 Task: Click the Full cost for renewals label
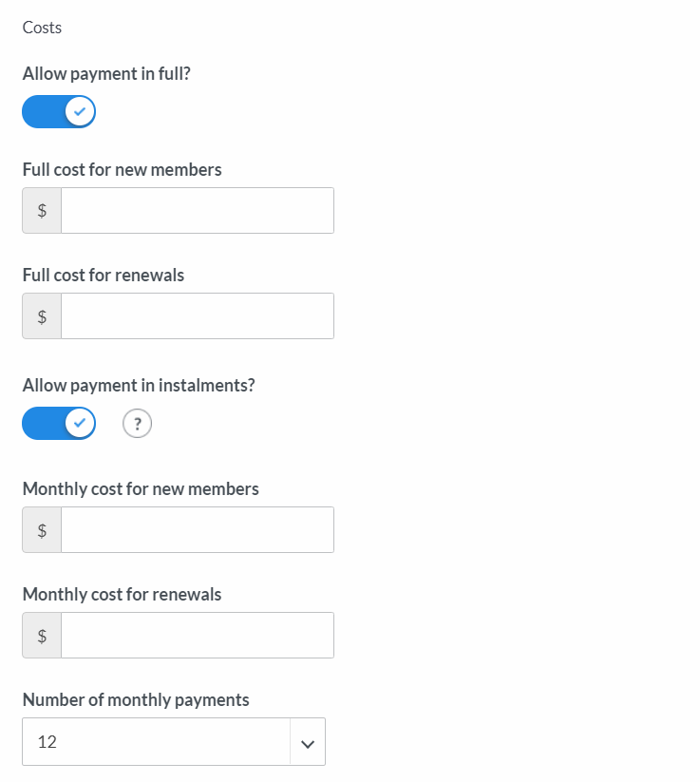(x=104, y=276)
